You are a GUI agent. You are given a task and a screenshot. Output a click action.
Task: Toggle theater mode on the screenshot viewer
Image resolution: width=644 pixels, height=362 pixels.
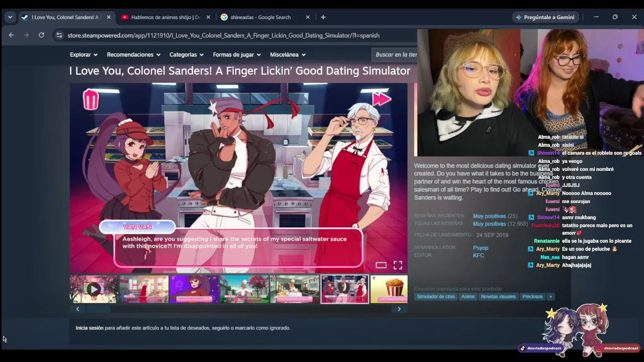381,265
